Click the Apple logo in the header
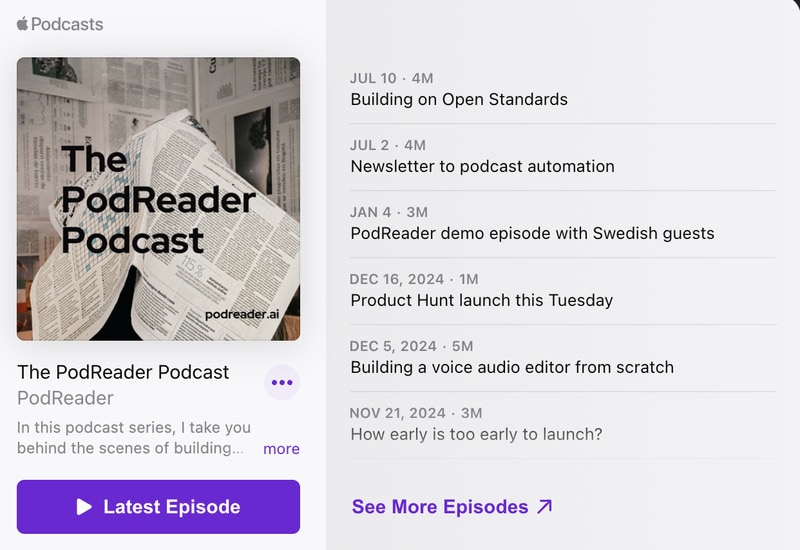 pyautogui.click(x=22, y=24)
